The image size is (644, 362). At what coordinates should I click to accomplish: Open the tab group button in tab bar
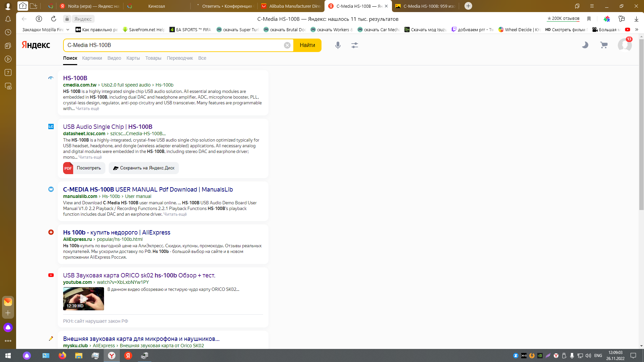point(23,6)
